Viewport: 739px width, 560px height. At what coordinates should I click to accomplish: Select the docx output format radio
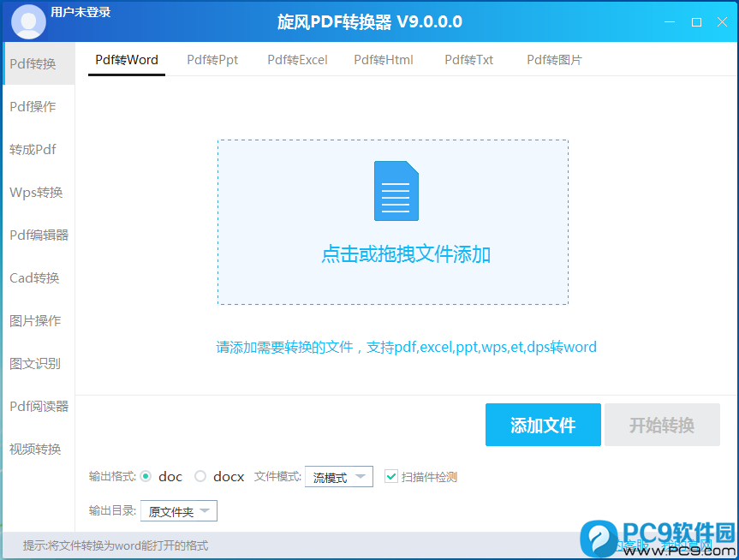point(200,477)
